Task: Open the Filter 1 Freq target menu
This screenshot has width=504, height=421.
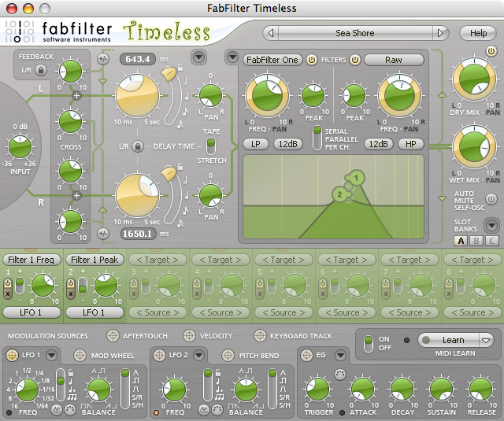Action: coord(31,260)
